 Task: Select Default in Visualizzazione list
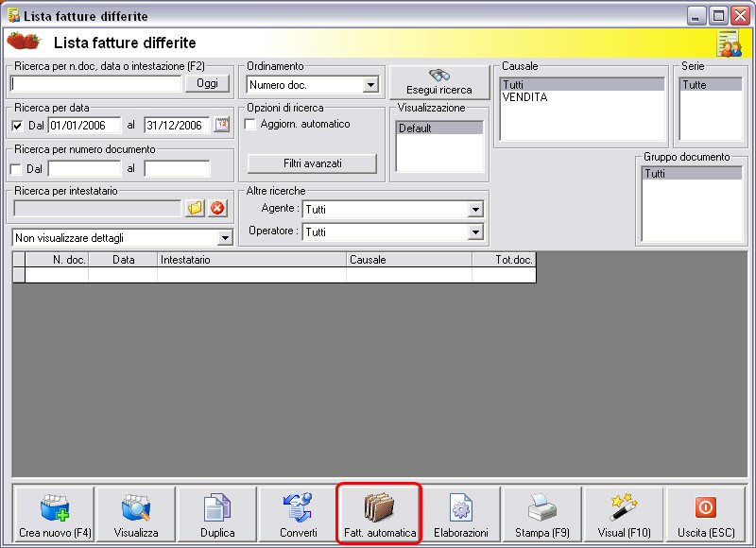439,128
